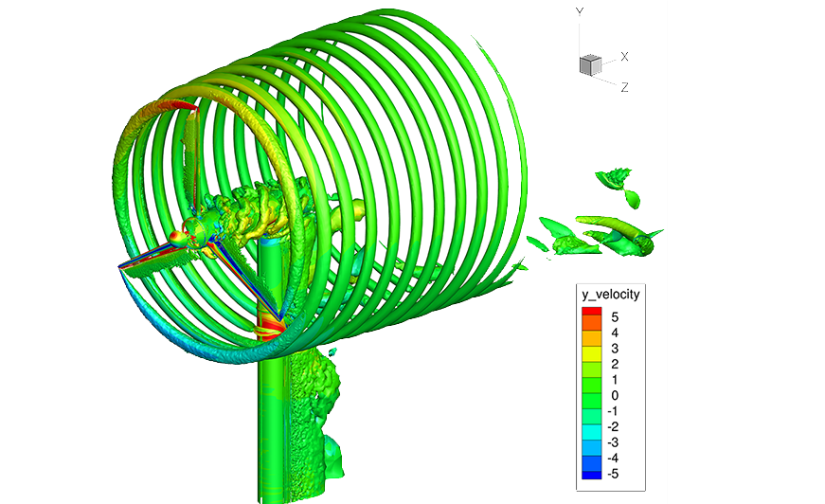825x504 pixels.
Task: Select the Y axis label
Action: click(580, 11)
